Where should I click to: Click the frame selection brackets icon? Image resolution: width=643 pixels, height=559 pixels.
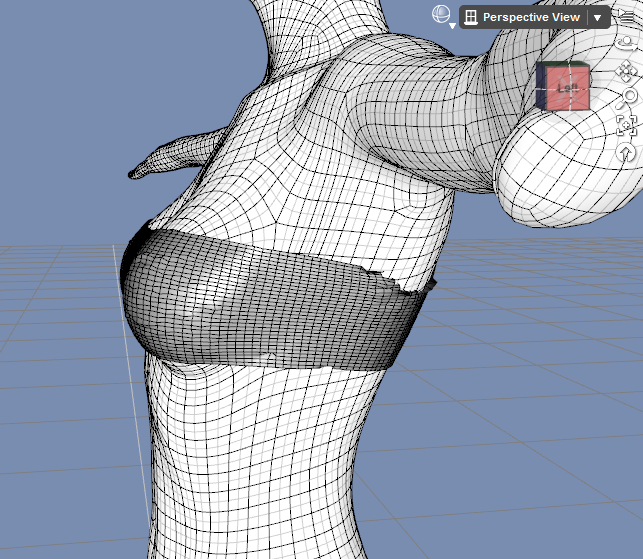tap(627, 125)
